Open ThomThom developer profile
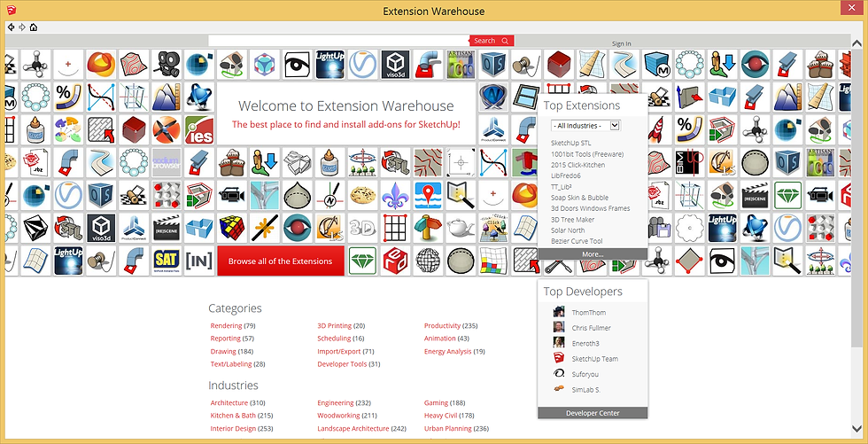The height and width of the screenshot is (444, 868). point(588,313)
